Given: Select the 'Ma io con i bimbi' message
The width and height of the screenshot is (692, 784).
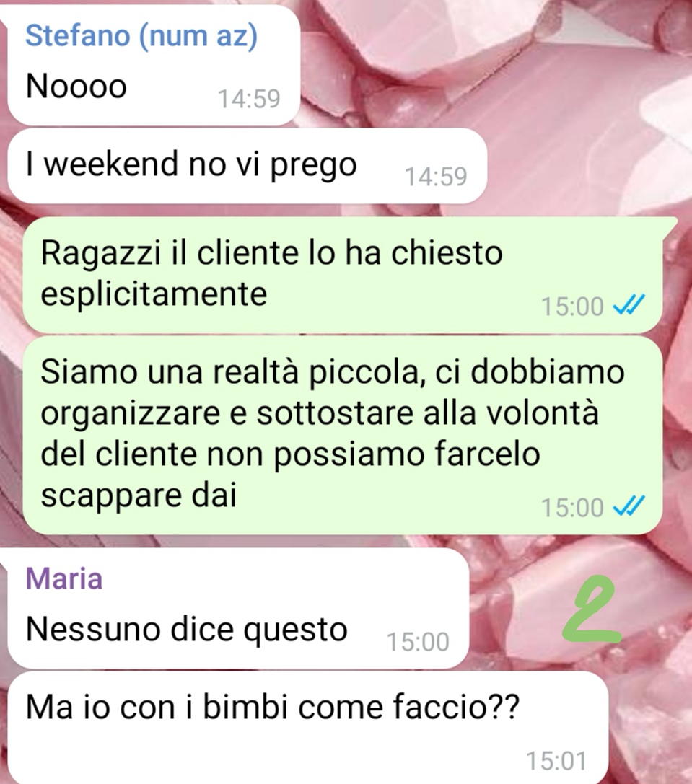Looking at the screenshot, I should (x=307, y=728).
